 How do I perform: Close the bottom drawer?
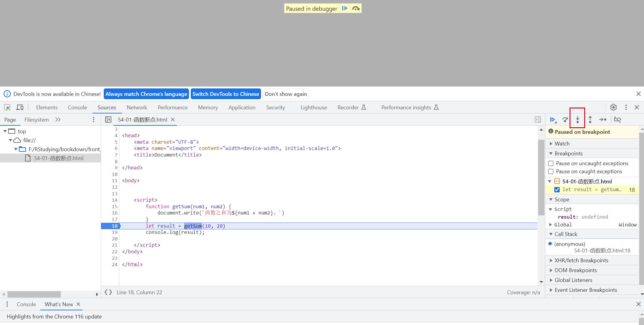pos(638,304)
